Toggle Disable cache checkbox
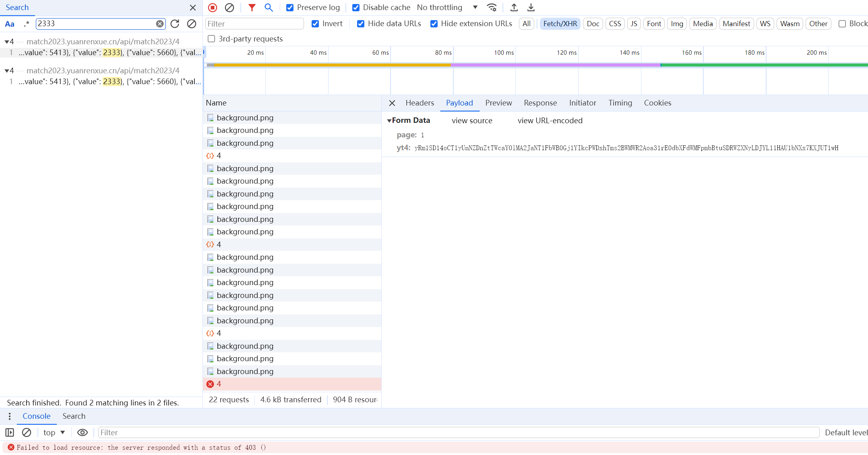This screenshot has width=868, height=455. [356, 8]
